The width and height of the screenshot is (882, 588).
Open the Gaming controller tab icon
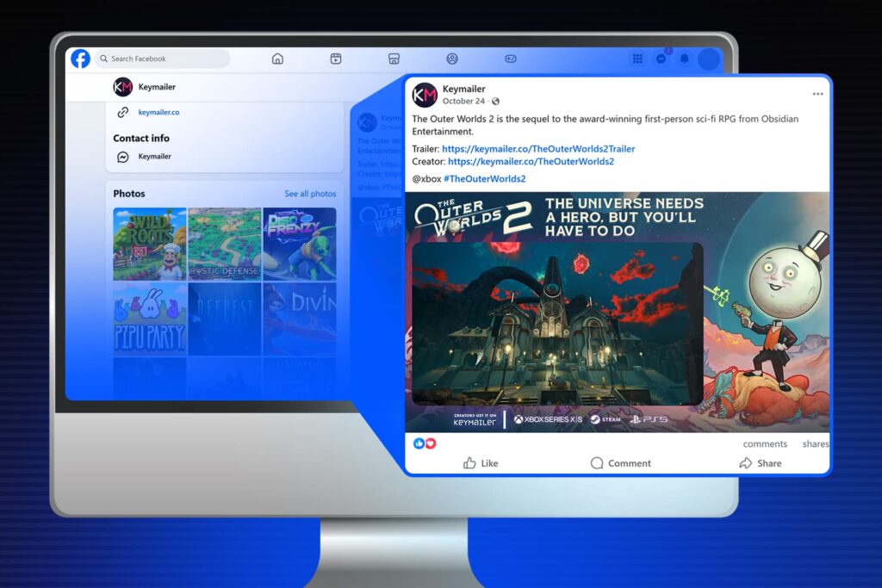tap(510, 59)
